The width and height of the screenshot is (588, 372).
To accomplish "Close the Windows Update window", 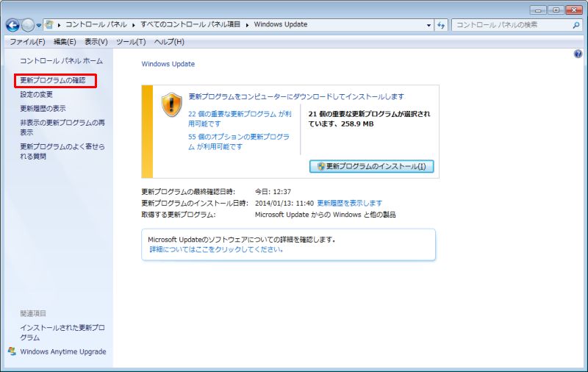I will (x=574, y=10).
